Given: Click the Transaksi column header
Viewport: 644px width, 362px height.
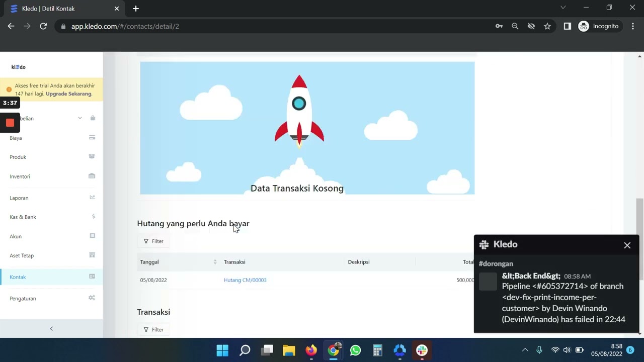Looking at the screenshot, I should click(x=234, y=262).
